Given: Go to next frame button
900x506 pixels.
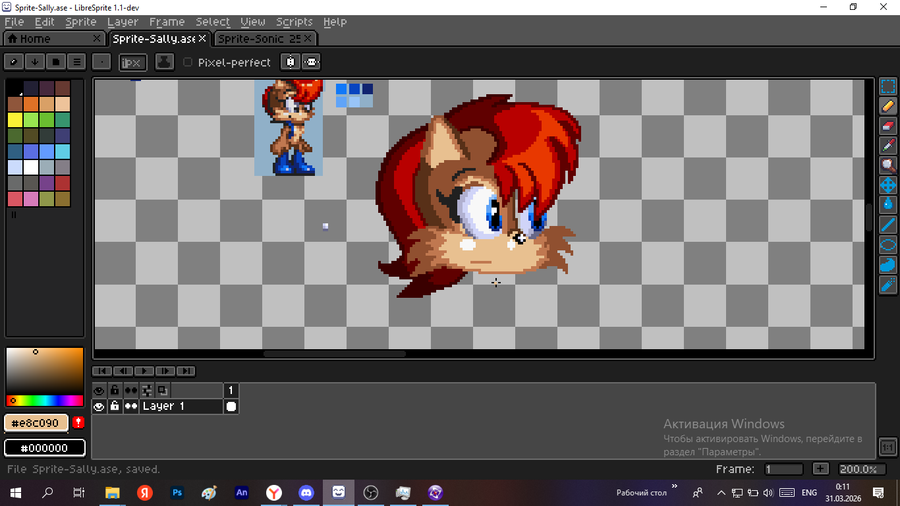Looking at the screenshot, I should [165, 371].
